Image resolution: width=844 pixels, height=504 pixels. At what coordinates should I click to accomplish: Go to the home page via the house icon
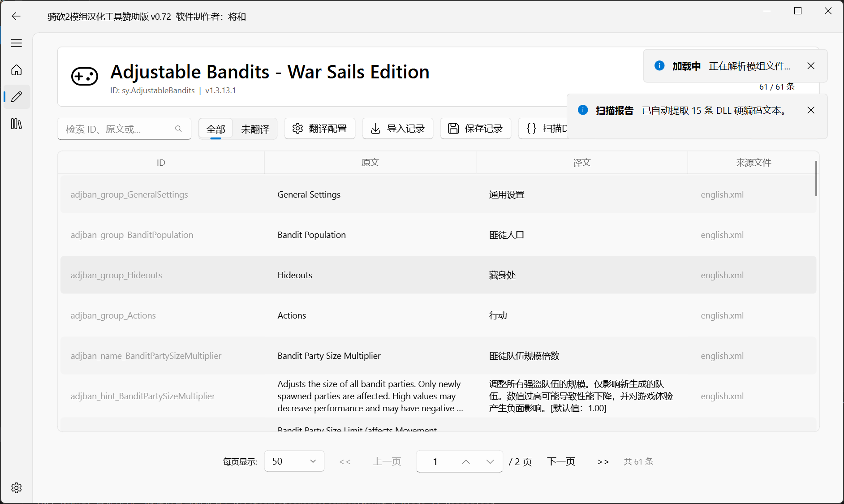pos(17,70)
